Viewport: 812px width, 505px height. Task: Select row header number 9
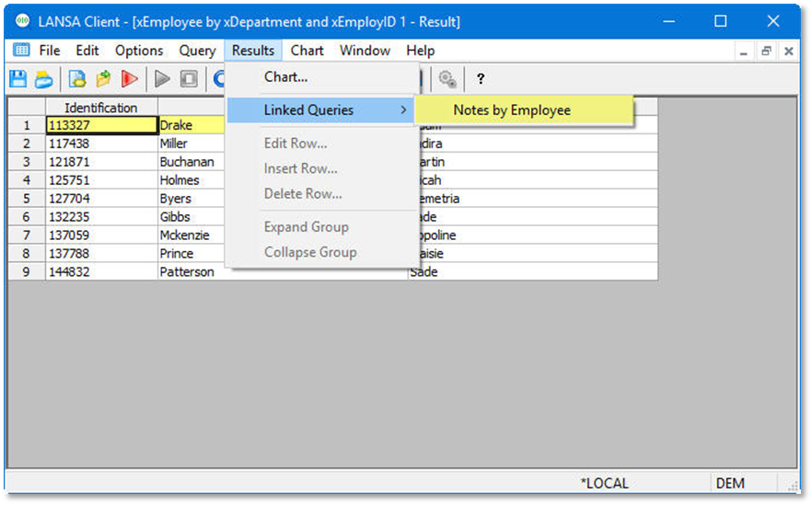pyautogui.click(x=27, y=272)
